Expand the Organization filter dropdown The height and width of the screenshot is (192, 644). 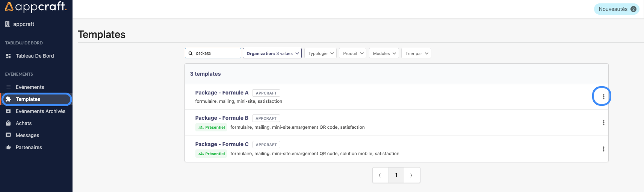[x=272, y=53]
